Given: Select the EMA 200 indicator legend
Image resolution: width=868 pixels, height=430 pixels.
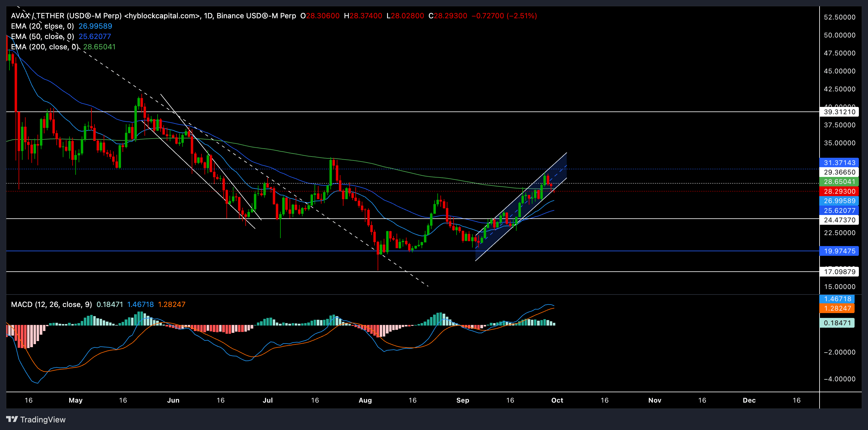Looking at the screenshot, I should tap(44, 47).
